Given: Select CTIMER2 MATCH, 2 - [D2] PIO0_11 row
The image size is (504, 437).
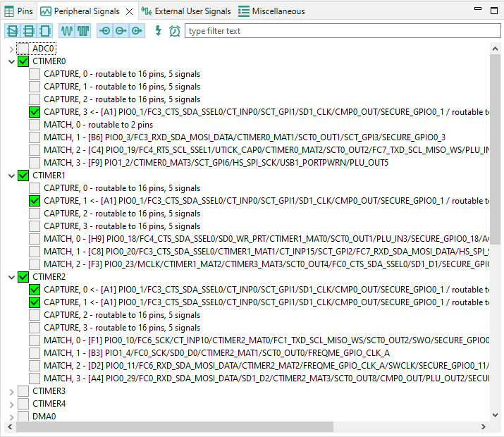Looking at the screenshot, I should [x=266, y=366].
